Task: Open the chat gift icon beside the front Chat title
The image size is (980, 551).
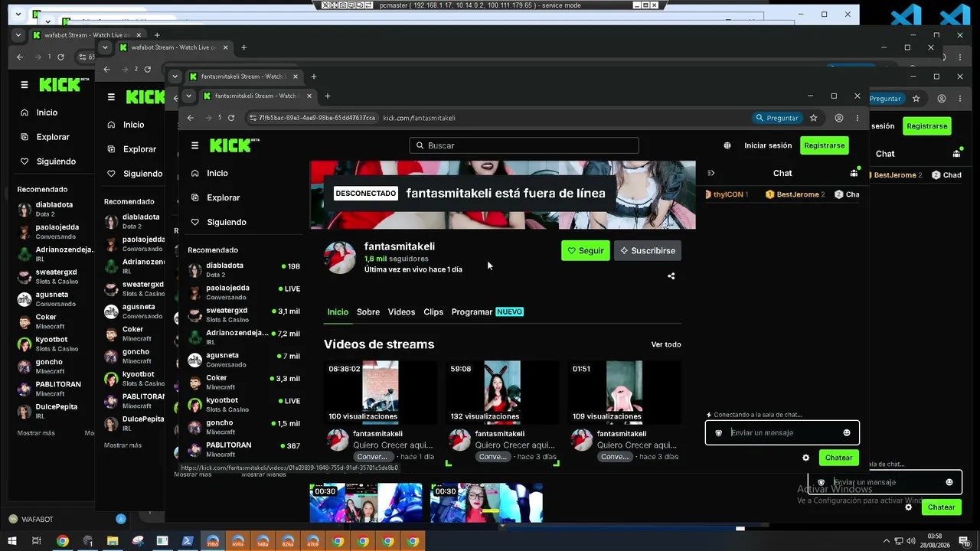Action: click(854, 173)
